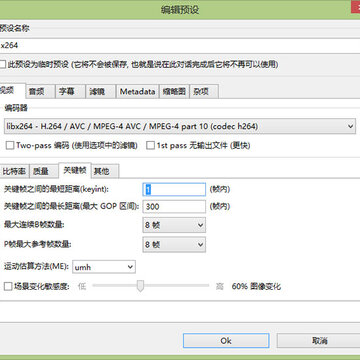This screenshot has width=360, height=360.
Task: Tick 1st pass 无输出文件 checkbox
Action: (x=151, y=145)
